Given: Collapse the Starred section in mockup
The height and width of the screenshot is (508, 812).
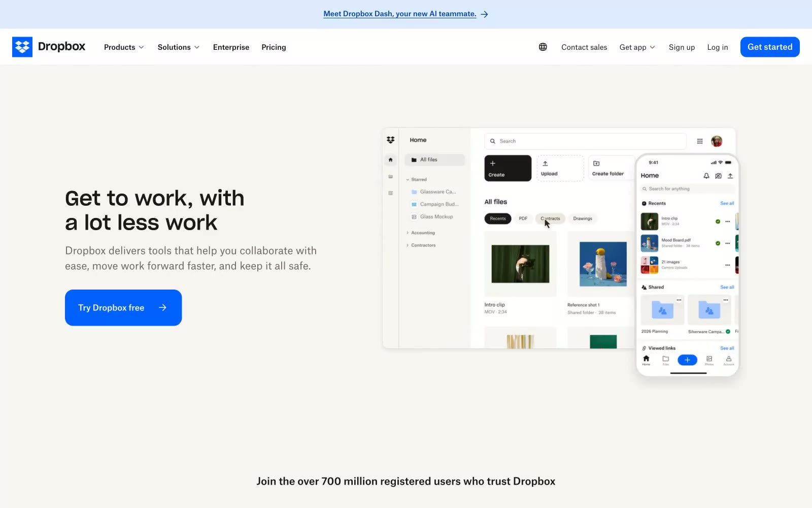Looking at the screenshot, I should coord(408,180).
